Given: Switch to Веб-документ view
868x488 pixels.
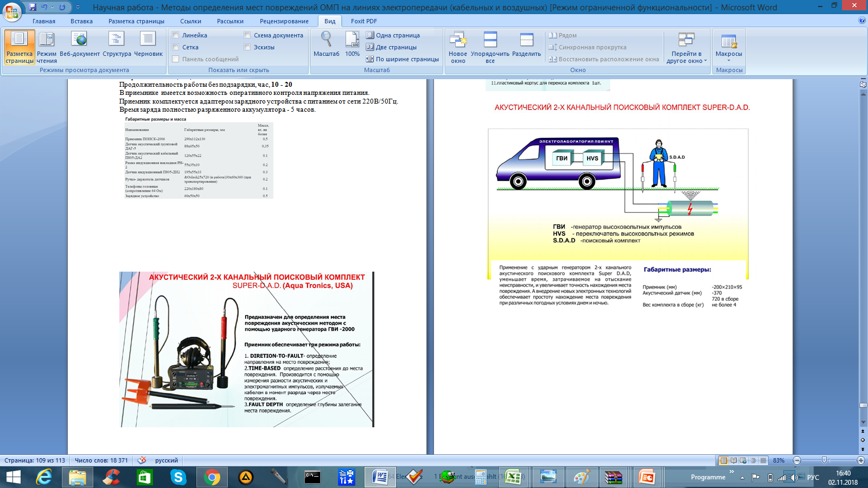Looking at the screenshot, I should (x=80, y=44).
